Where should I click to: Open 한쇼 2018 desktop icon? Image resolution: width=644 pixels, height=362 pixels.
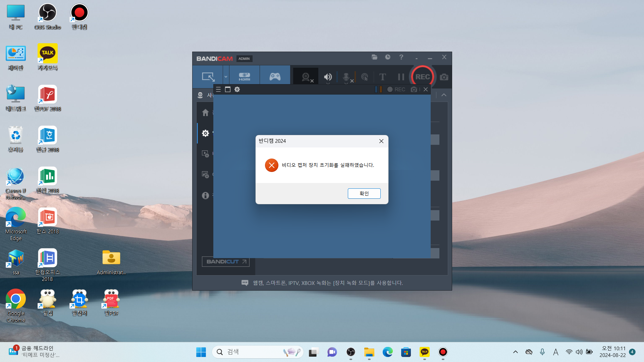coord(48,221)
